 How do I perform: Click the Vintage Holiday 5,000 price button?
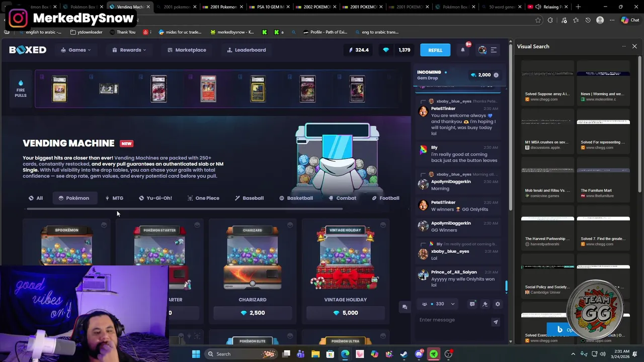click(346, 313)
